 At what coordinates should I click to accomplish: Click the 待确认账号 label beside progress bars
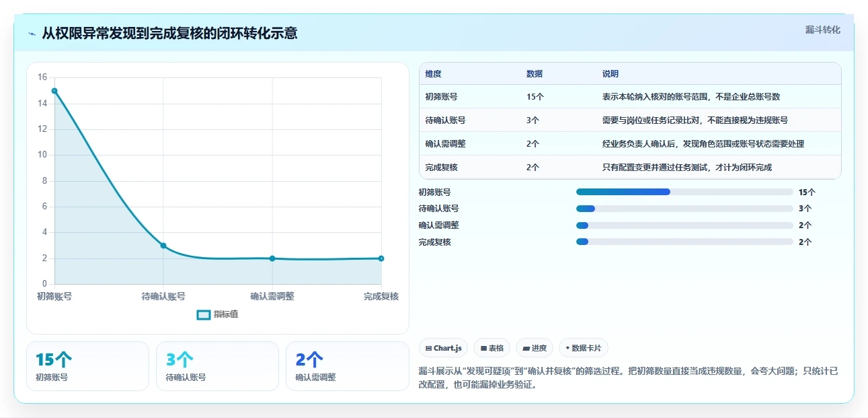[x=438, y=209]
